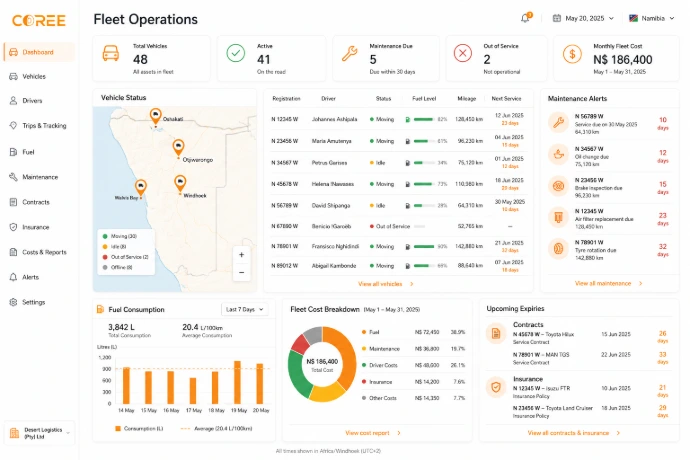Zoom out on the map
The image size is (690, 460).
[241, 272]
